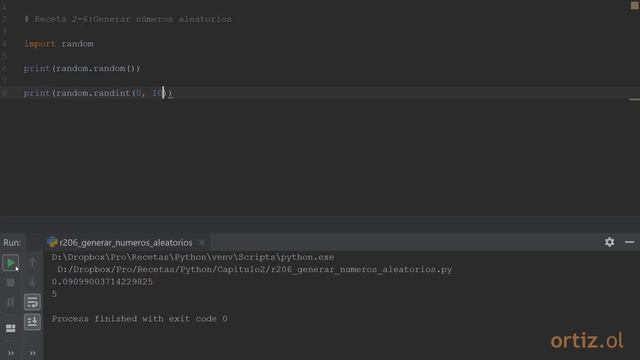
Task: Click the output 0.09099003714229825
Action: 102,282
